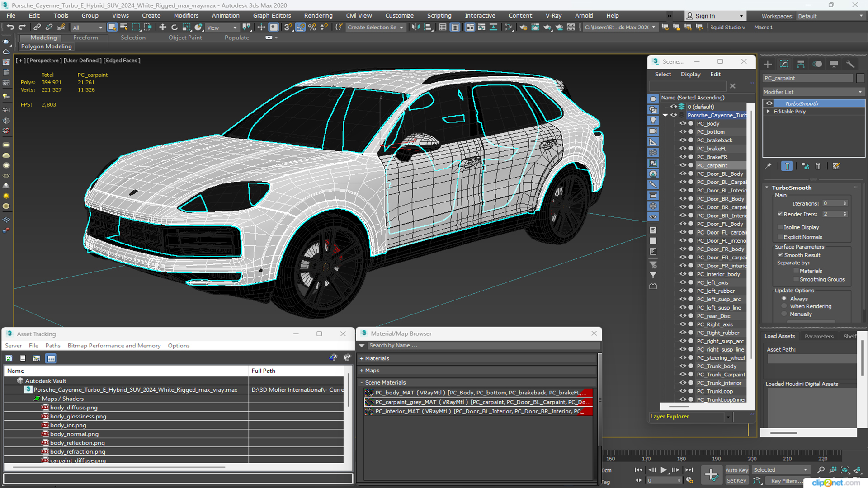Click the Undo arrow in main toolbar
The height and width of the screenshot is (488, 868).
click(x=10, y=28)
